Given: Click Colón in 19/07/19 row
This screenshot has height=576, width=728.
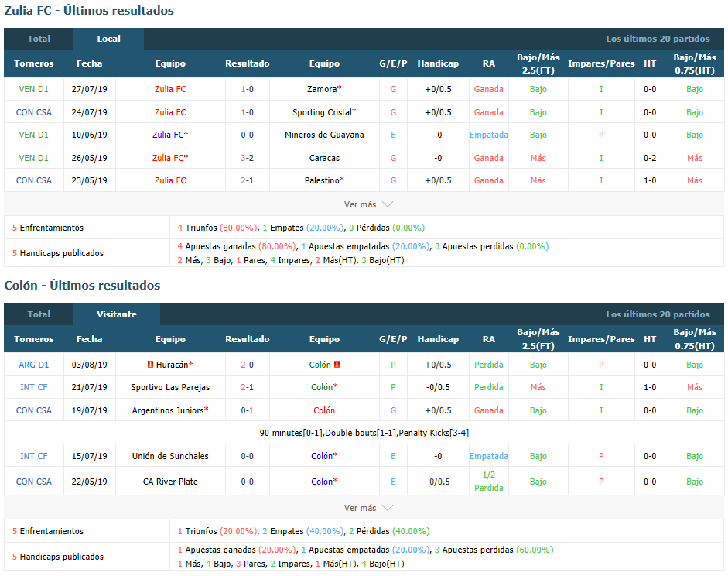Looking at the screenshot, I should [324, 410].
